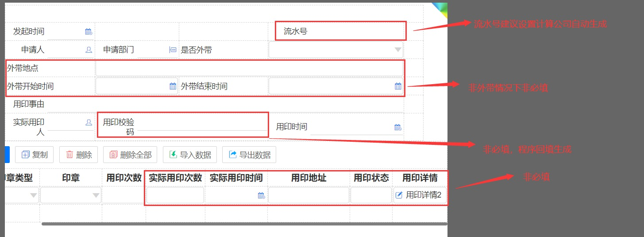
Task: Click the 用印状态 column header
Action: 371,178
